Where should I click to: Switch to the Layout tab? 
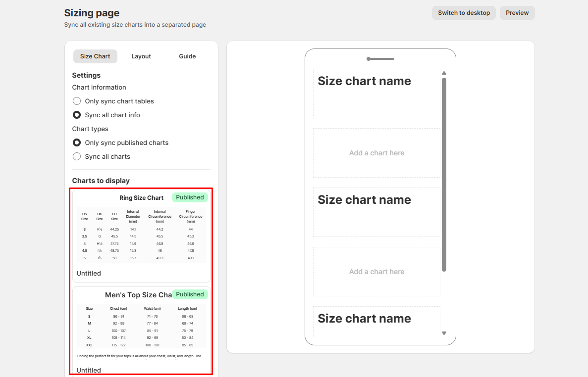click(141, 56)
